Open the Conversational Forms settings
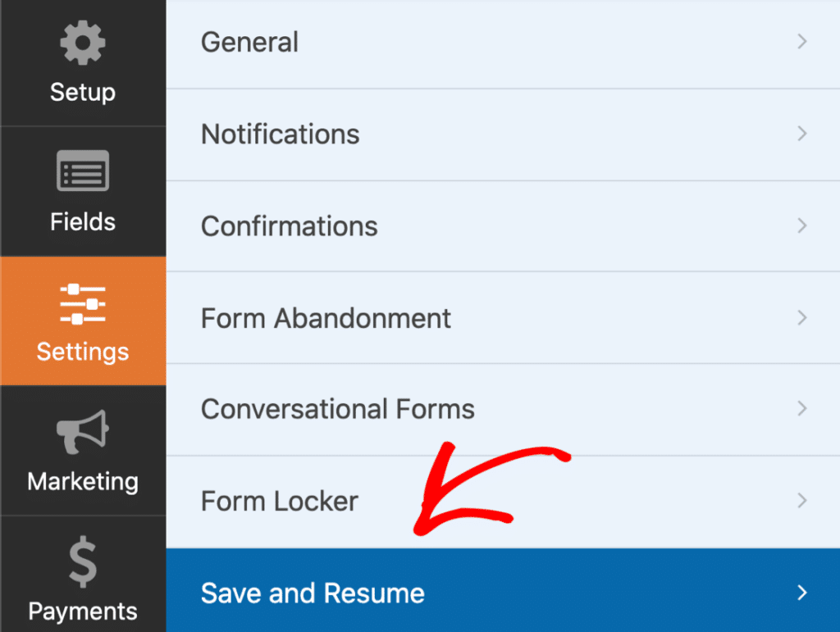Viewport: 840px width, 632px height. (337, 409)
